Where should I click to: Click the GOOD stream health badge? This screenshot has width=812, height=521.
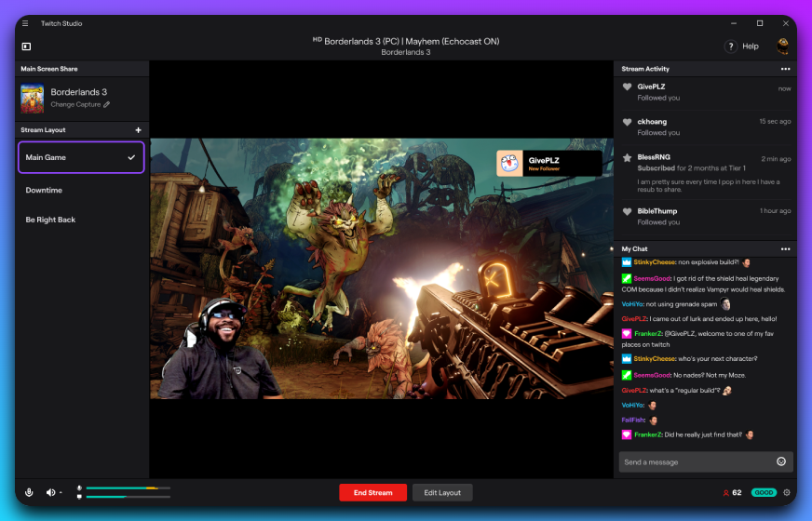coord(764,492)
